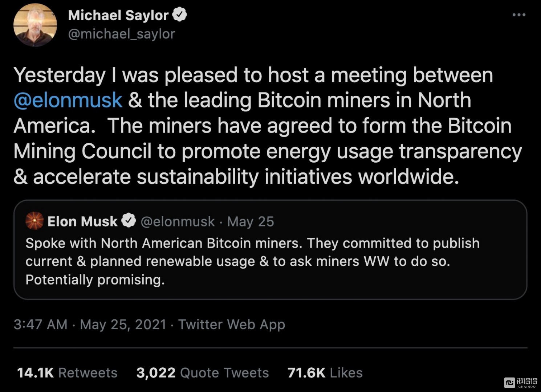This screenshot has height=392, width=541.
Task: Show the 71.6K Likes list
Action: coord(325,373)
